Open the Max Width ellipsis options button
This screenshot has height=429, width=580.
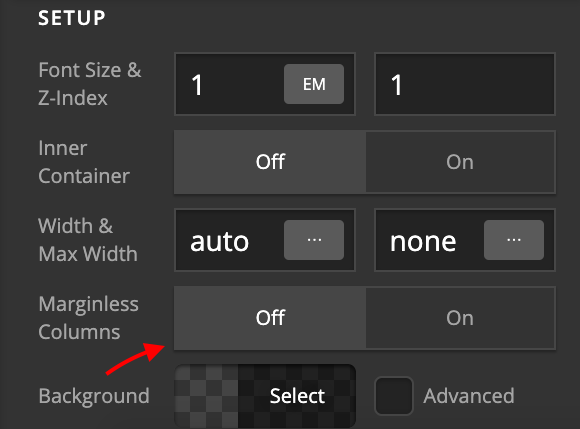514,240
